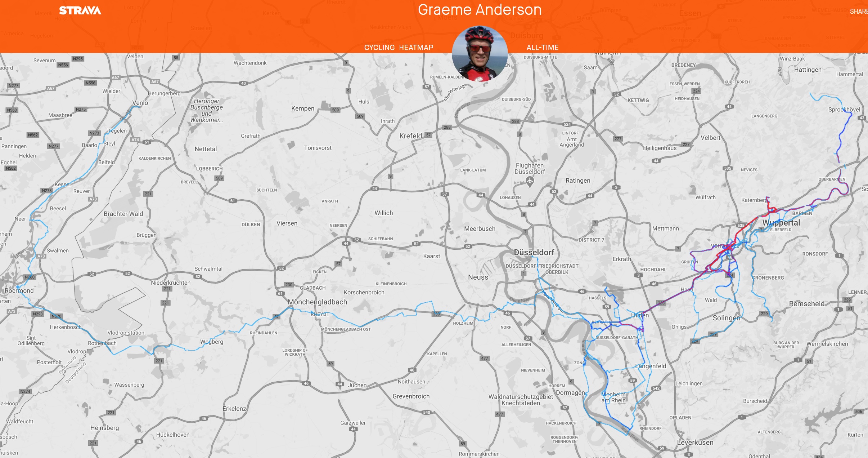The height and width of the screenshot is (458, 868).
Task: Select the 540 road shield below Grevenbroich
Action: pos(427,412)
